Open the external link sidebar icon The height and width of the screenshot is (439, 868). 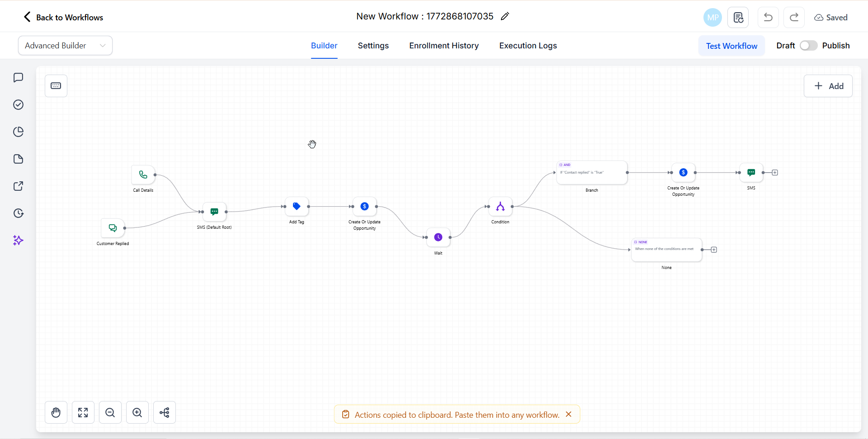pyautogui.click(x=18, y=186)
